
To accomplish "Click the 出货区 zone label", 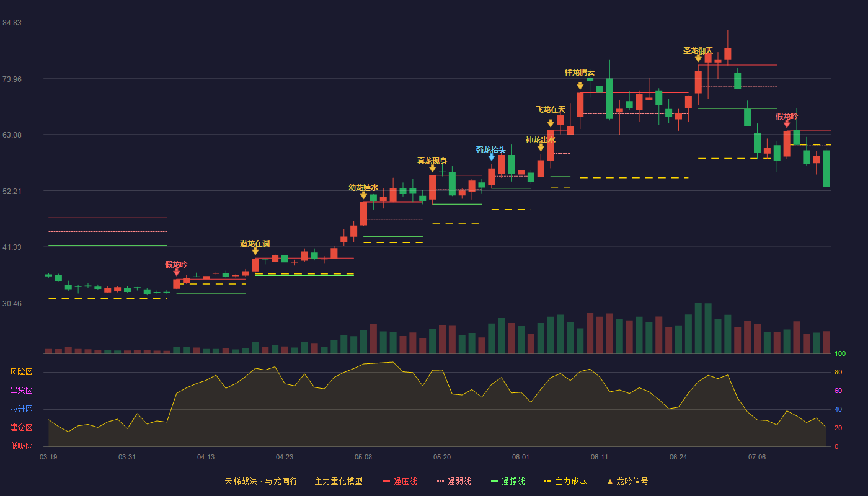I will [21, 391].
